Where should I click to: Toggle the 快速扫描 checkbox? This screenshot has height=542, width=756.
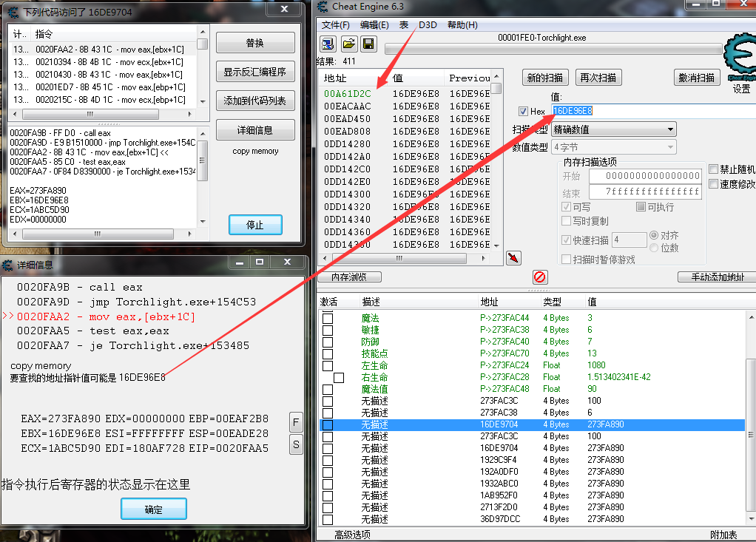[567, 240]
